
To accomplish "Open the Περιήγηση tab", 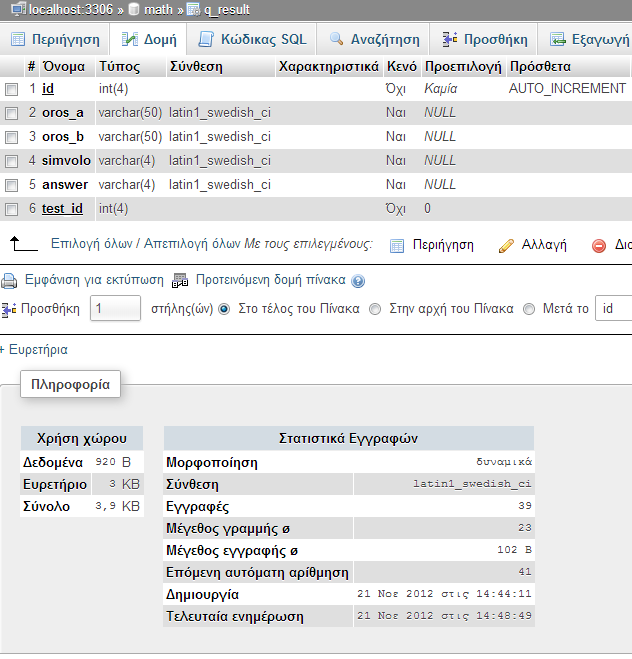I will coord(55,39).
